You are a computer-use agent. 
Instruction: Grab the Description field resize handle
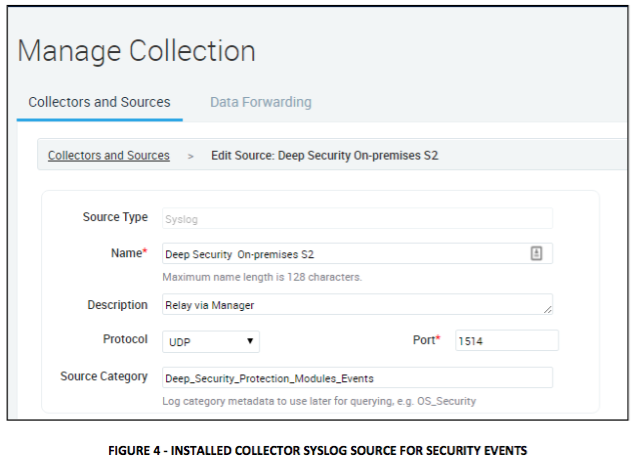[x=547, y=310]
